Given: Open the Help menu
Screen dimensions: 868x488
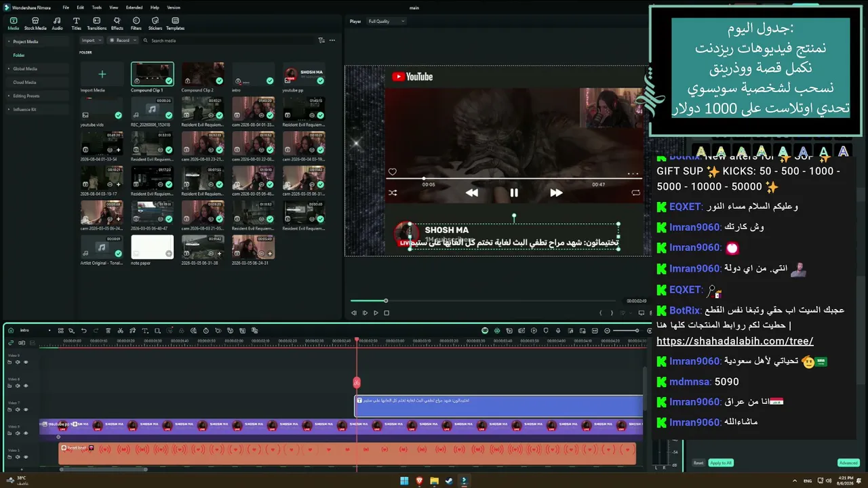Looking at the screenshot, I should [x=155, y=7].
